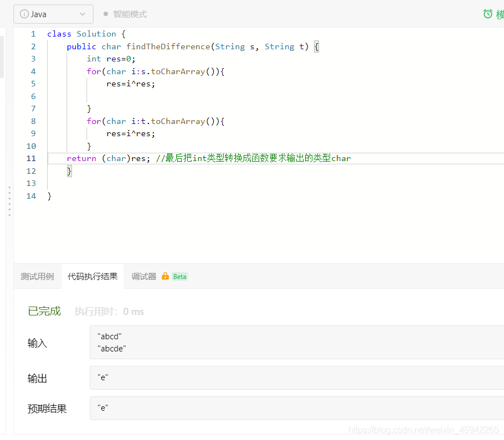Click the 输出 result box
This screenshot has height=440, width=504.
pos(297,377)
